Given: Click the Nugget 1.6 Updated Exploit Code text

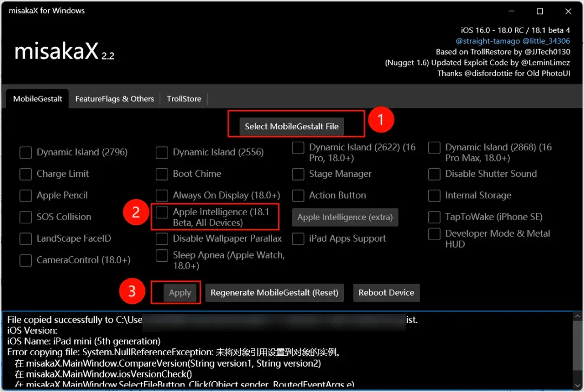Looking at the screenshot, I should point(477,63).
